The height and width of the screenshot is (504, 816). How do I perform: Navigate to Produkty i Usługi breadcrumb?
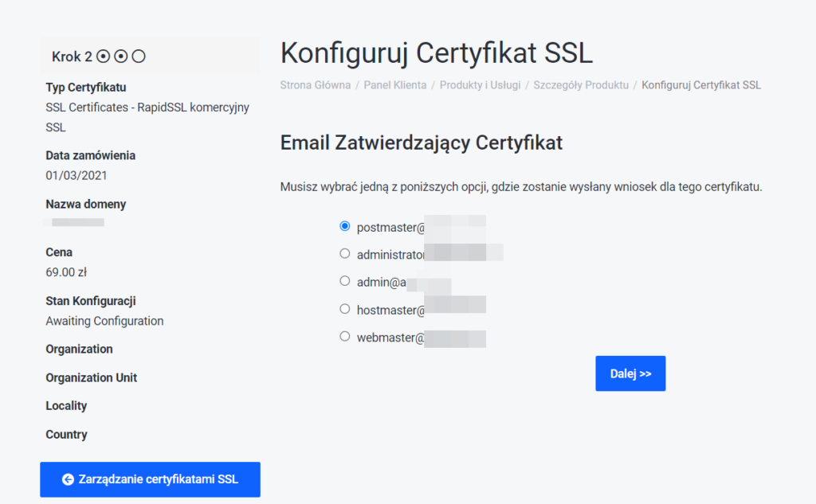click(x=480, y=85)
